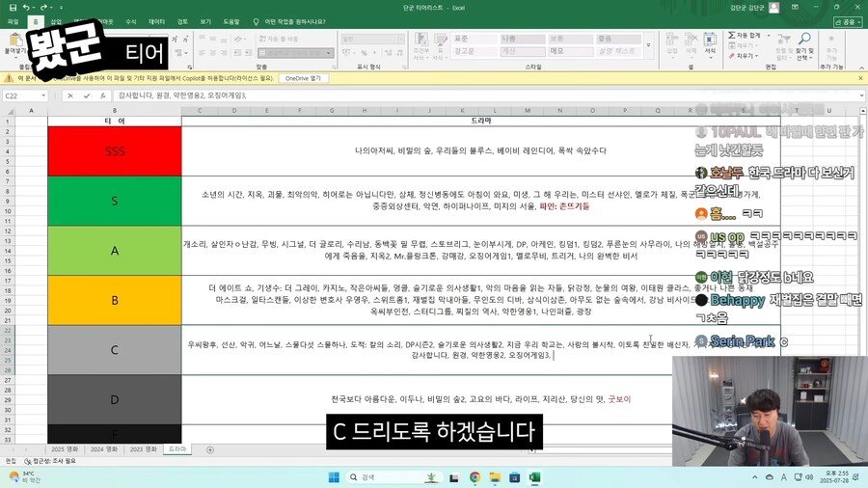Select the SSS red tier cell
The height and width of the screenshot is (488, 868).
(x=115, y=151)
